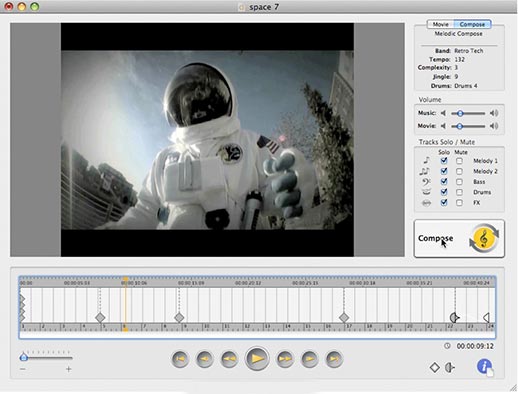The width and height of the screenshot is (518, 394).
Task: Click the half-circle fade marker icon below the timecode
Action: tap(450, 368)
